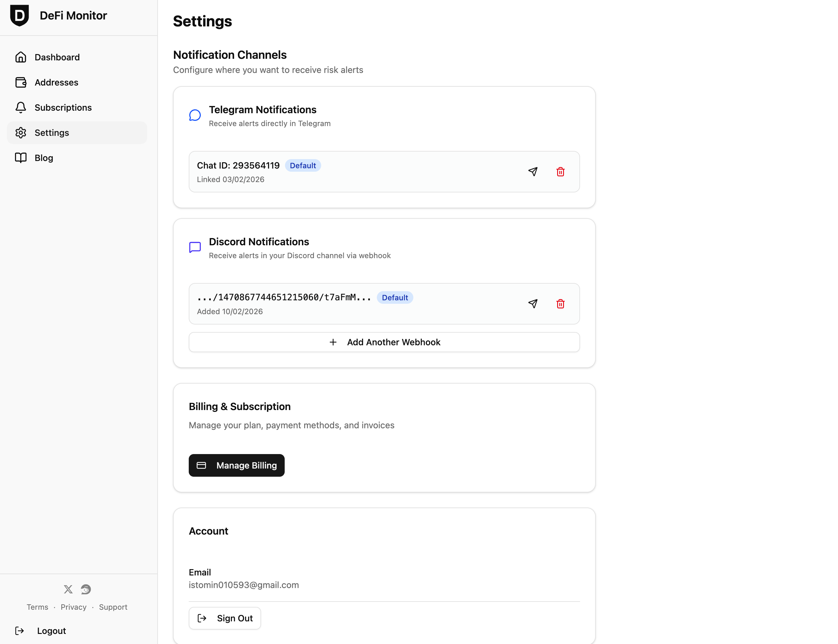Viewport: 838px width, 644px height.
Task: Click Sign Out in the Account card
Action: (225, 618)
